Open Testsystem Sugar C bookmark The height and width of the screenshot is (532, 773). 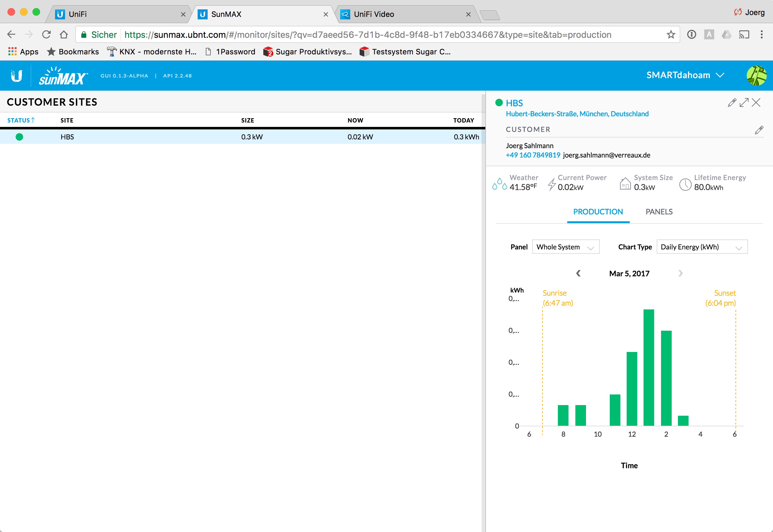pyautogui.click(x=405, y=52)
